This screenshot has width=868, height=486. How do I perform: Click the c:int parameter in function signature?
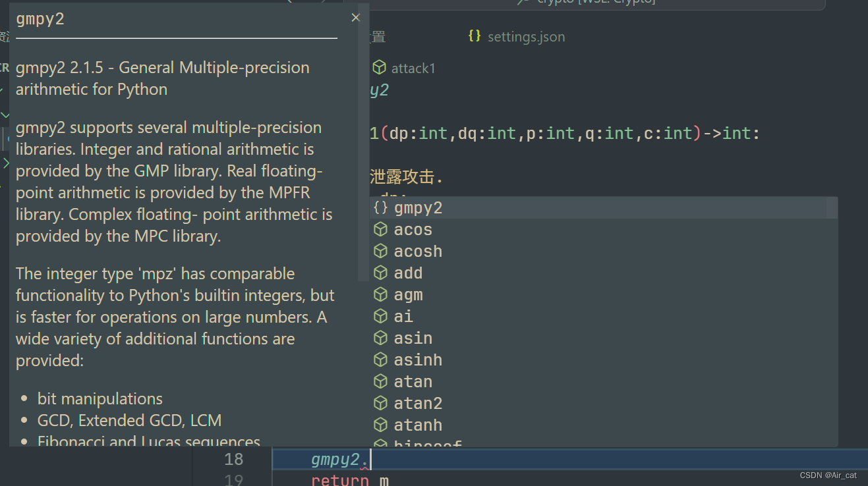tap(668, 134)
